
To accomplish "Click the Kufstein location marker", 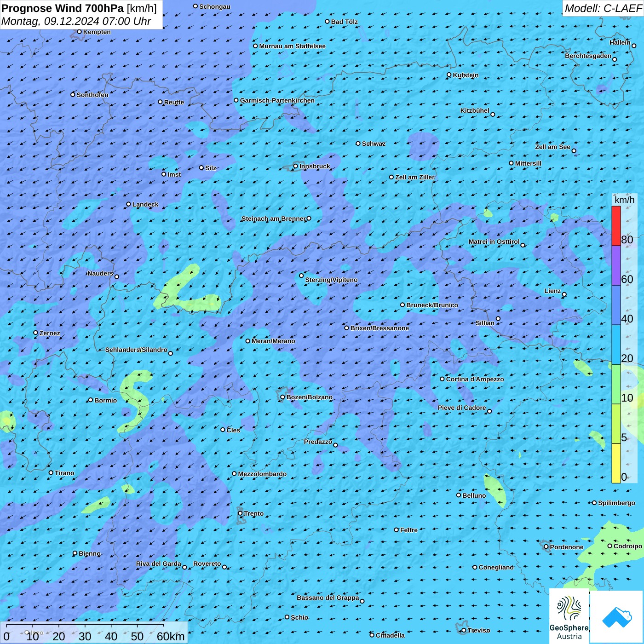I will [x=449, y=75].
